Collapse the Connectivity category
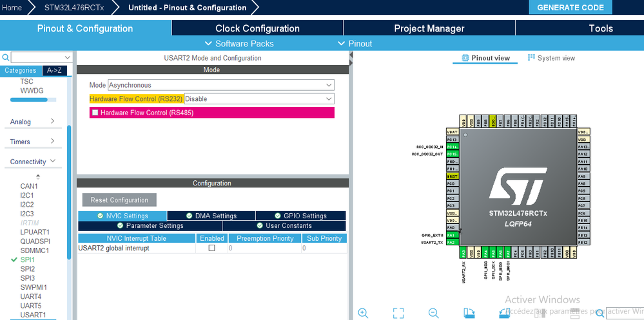The image size is (644, 320). pyautogui.click(x=33, y=162)
